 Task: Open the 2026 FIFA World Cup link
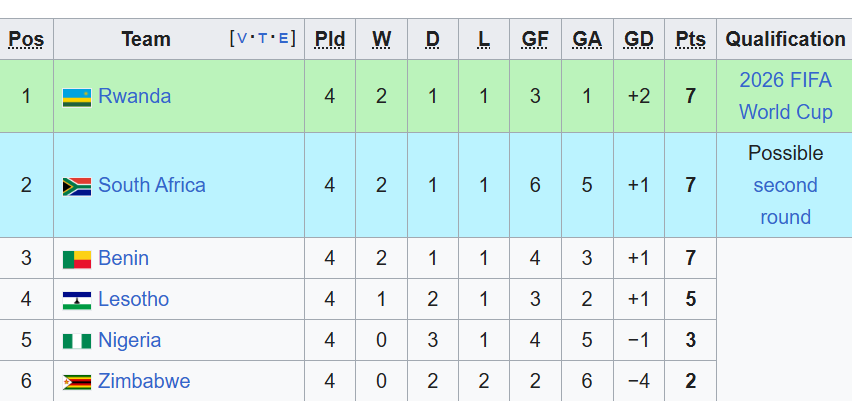785,96
